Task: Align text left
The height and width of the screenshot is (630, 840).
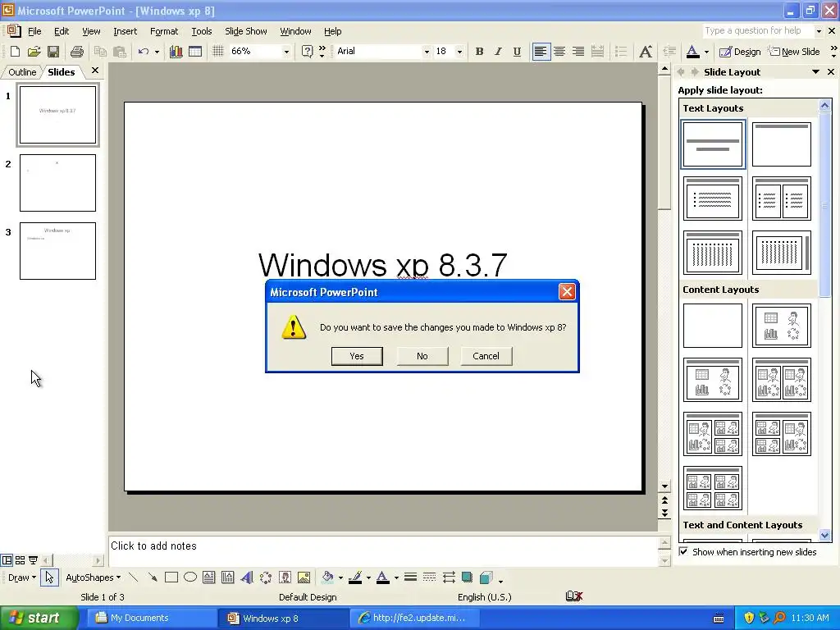Action: [x=541, y=52]
